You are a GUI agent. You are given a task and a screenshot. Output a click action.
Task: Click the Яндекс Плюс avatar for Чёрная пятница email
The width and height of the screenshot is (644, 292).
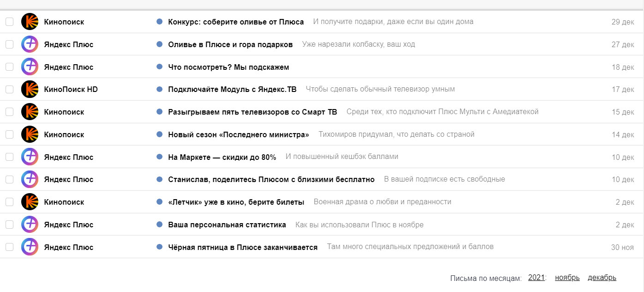click(30, 247)
